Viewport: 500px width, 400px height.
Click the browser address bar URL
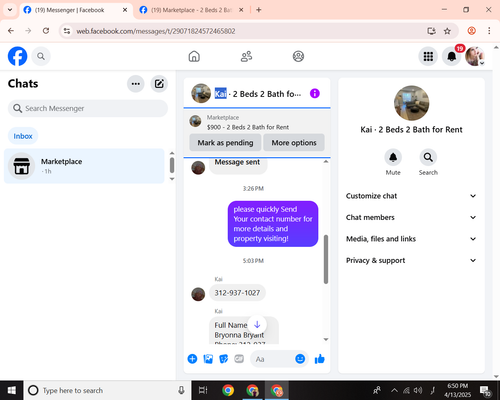point(156,31)
